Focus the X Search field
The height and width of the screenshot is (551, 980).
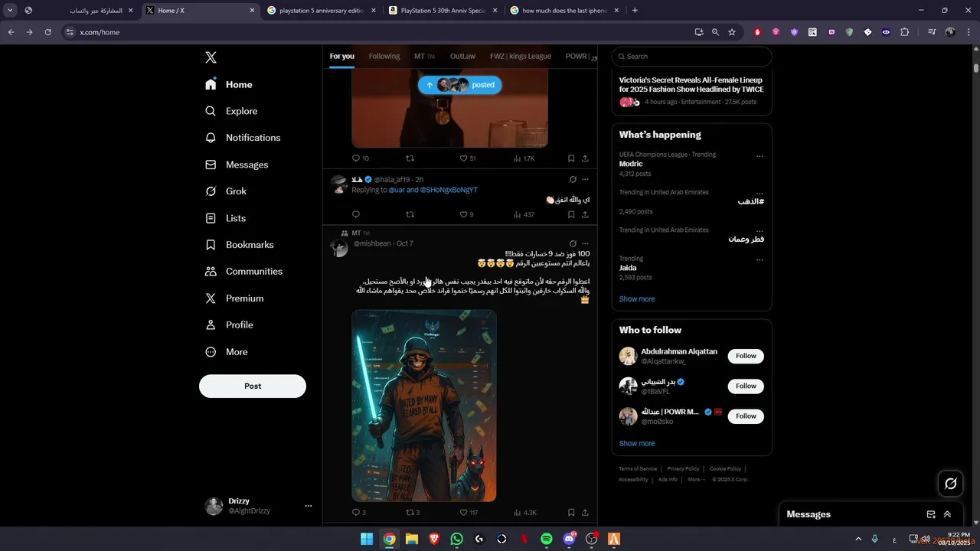click(x=691, y=57)
